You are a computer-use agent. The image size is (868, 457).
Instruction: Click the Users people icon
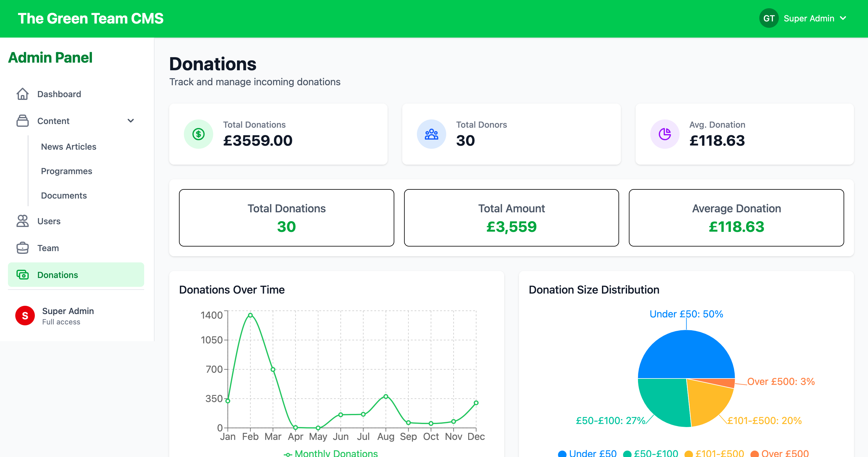coord(22,221)
